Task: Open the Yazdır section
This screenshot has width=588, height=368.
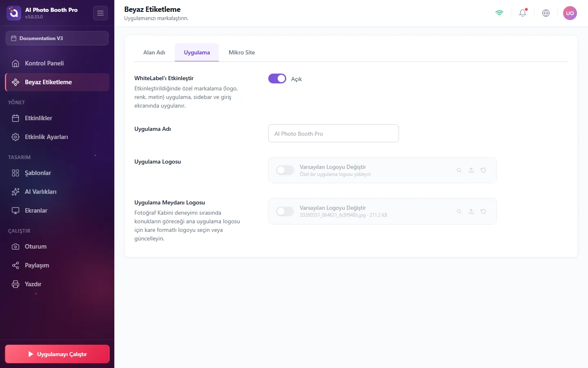Action: click(57, 284)
